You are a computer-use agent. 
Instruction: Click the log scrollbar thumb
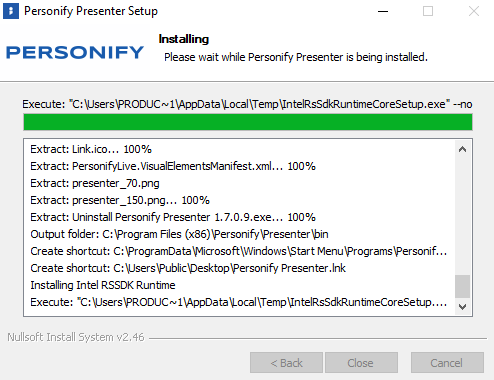point(462,286)
